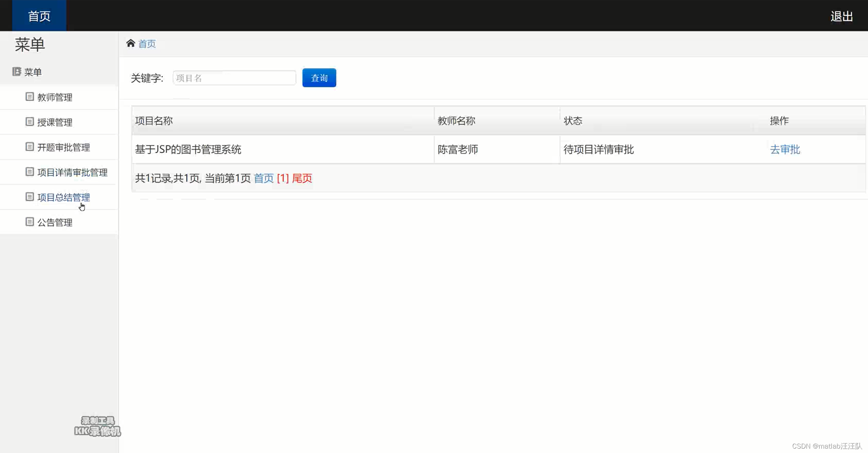Click the 菜单 book icon in sidebar
Image resolution: width=868 pixels, height=453 pixels.
pyautogui.click(x=16, y=72)
